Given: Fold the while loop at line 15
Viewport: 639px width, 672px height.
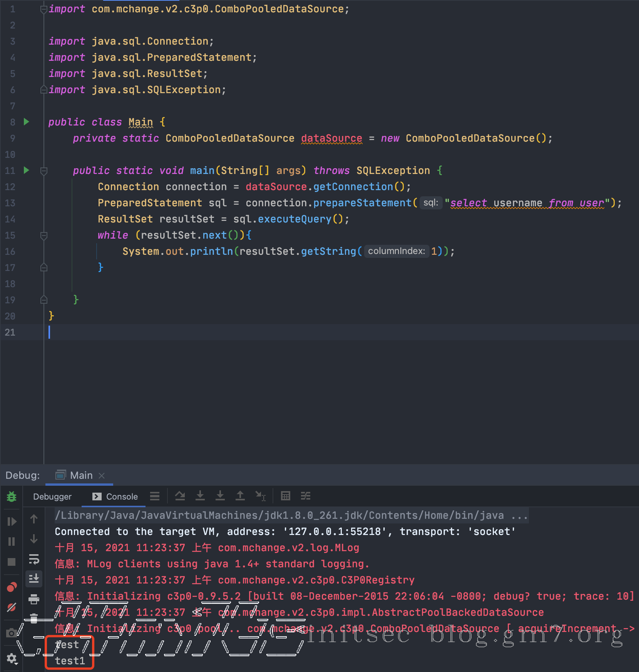Looking at the screenshot, I should coord(44,235).
